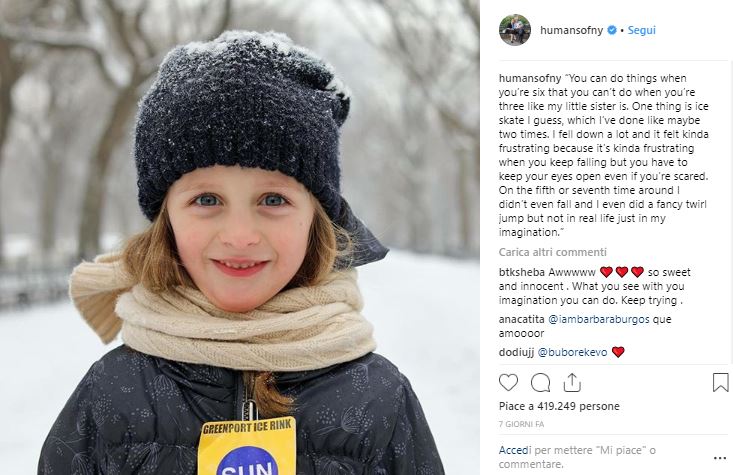Follow the account via Segui
733x475 pixels.
point(641,30)
